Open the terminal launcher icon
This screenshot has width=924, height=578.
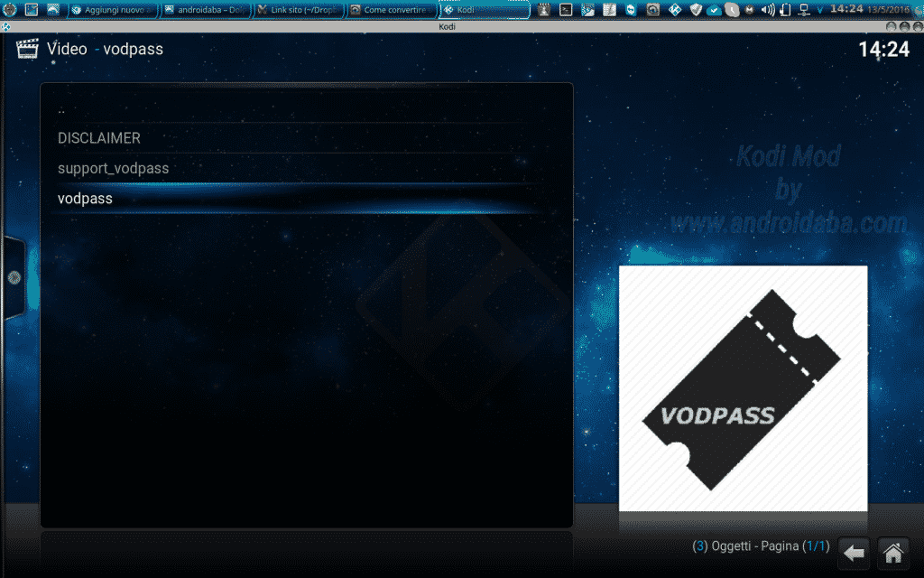coord(566,9)
